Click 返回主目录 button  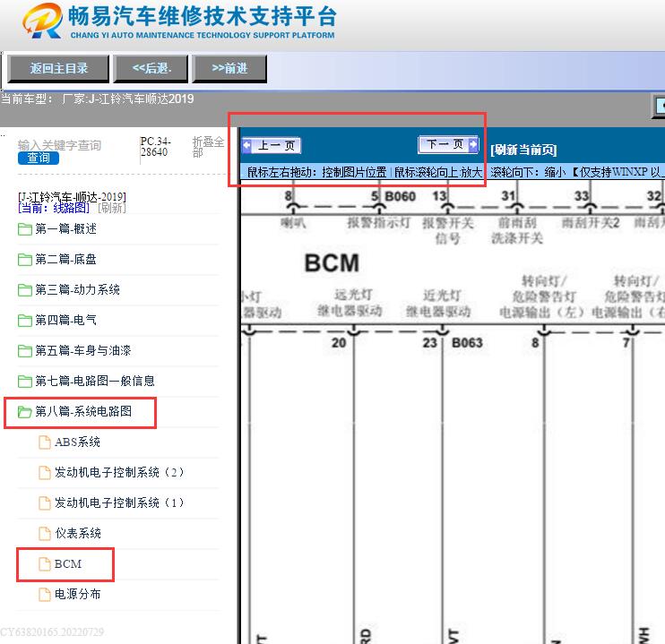(x=58, y=68)
